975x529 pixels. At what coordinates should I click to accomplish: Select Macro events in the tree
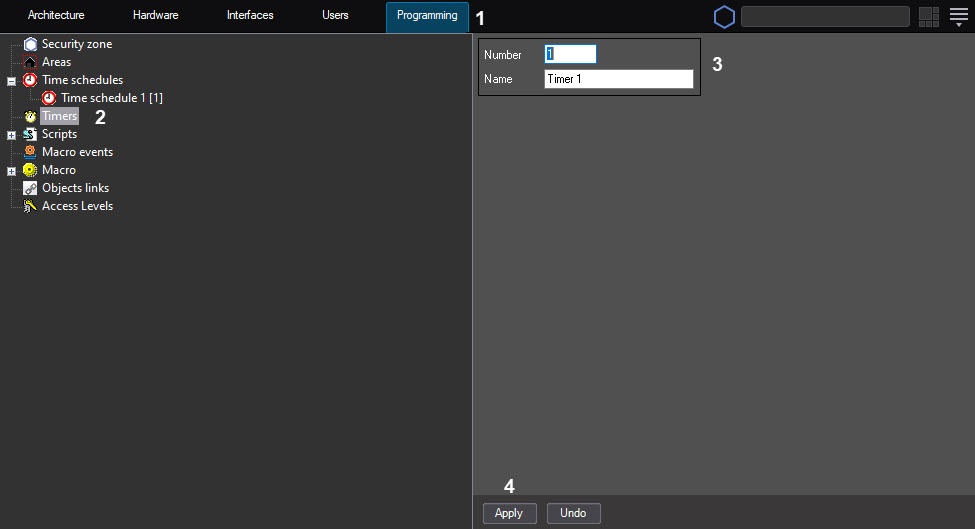pyautogui.click(x=78, y=152)
